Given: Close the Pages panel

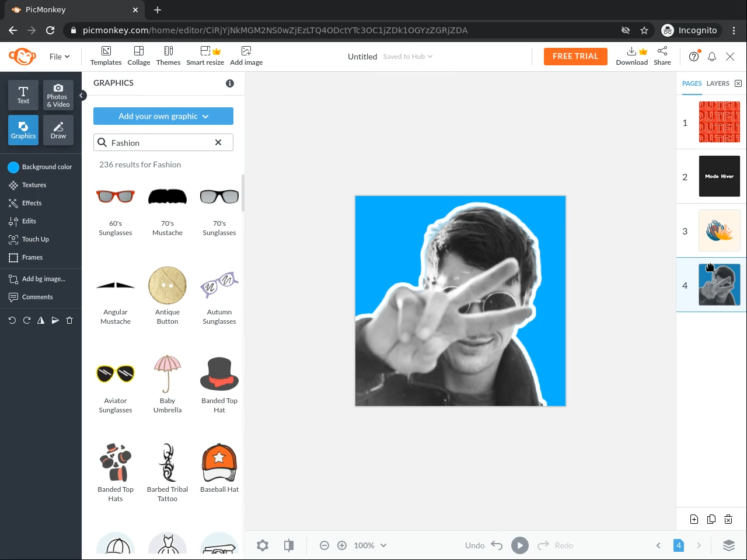Looking at the screenshot, I should [x=738, y=83].
